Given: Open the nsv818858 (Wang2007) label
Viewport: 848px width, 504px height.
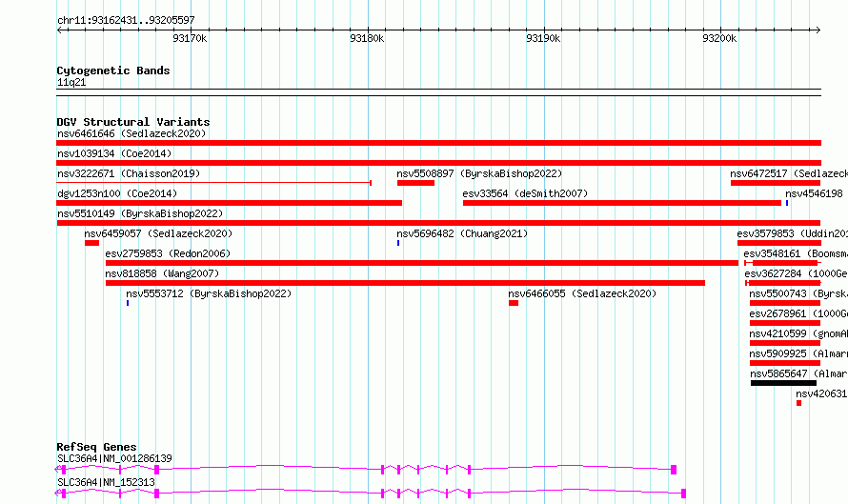Looking at the screenshot, I should tap(162, 273).
